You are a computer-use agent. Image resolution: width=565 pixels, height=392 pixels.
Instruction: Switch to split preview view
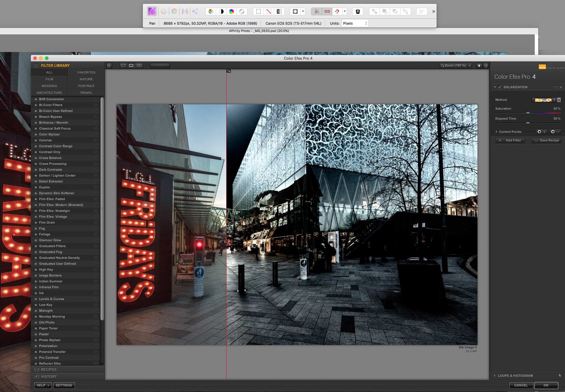131,65
